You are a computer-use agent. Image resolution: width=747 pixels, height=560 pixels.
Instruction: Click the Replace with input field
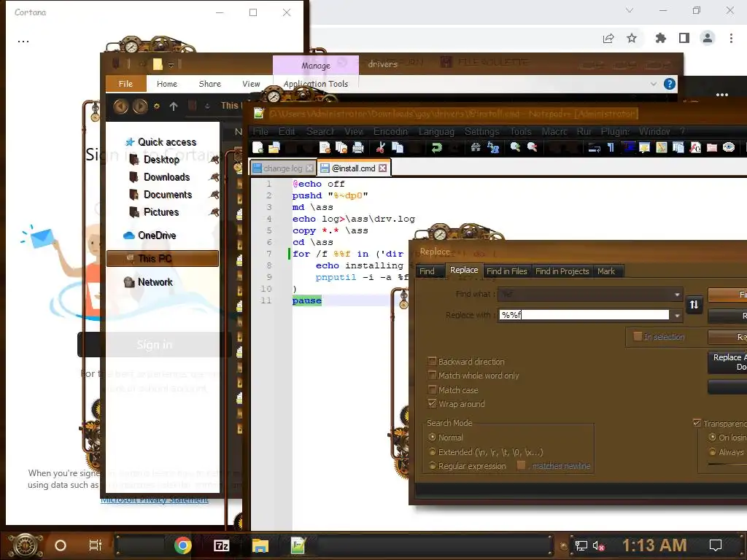(x=584, y=315)
